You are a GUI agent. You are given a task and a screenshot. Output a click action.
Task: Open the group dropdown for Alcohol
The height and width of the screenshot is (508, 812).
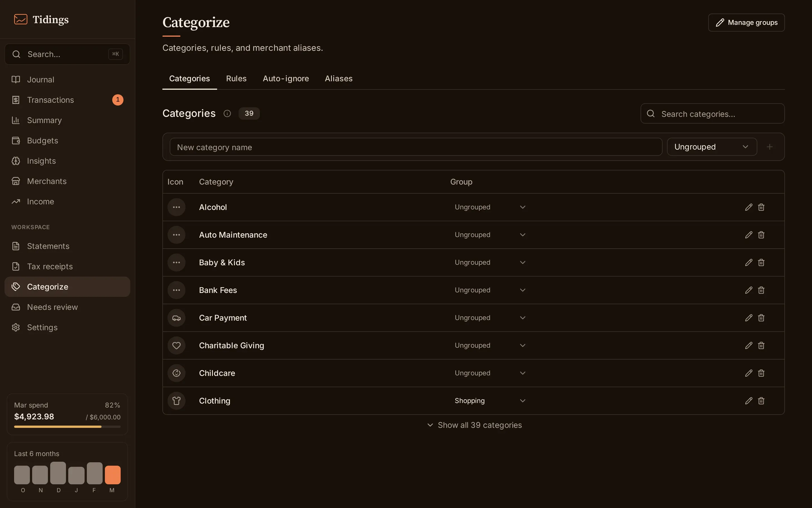click(x=490, y=207)
